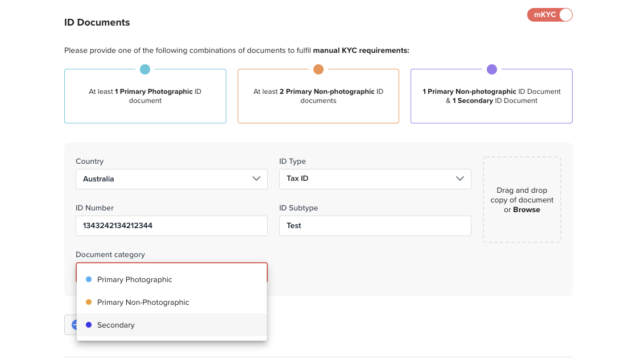Click the ID Subtype field containing Test

tap(375, 225)
